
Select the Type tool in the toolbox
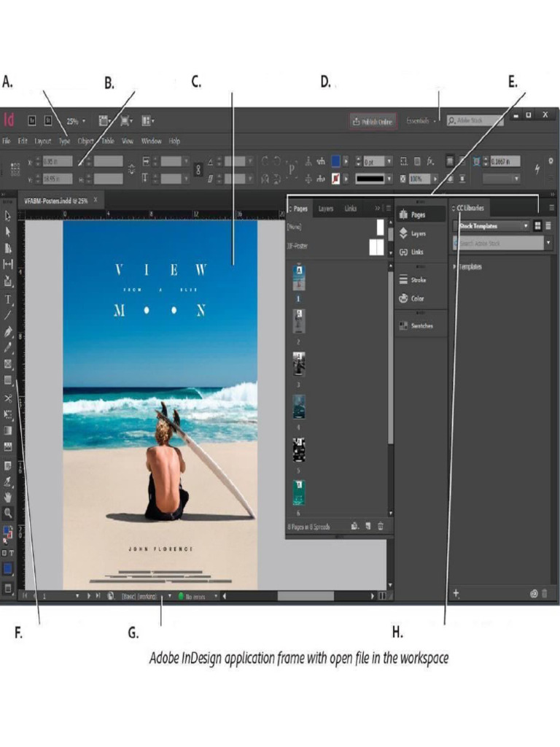[8, 298]
